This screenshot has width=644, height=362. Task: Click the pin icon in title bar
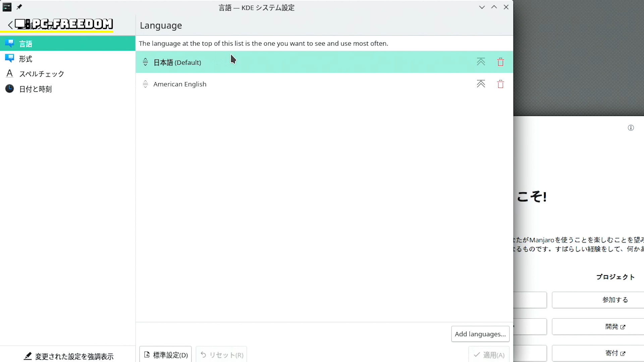[x=19, y=7]
